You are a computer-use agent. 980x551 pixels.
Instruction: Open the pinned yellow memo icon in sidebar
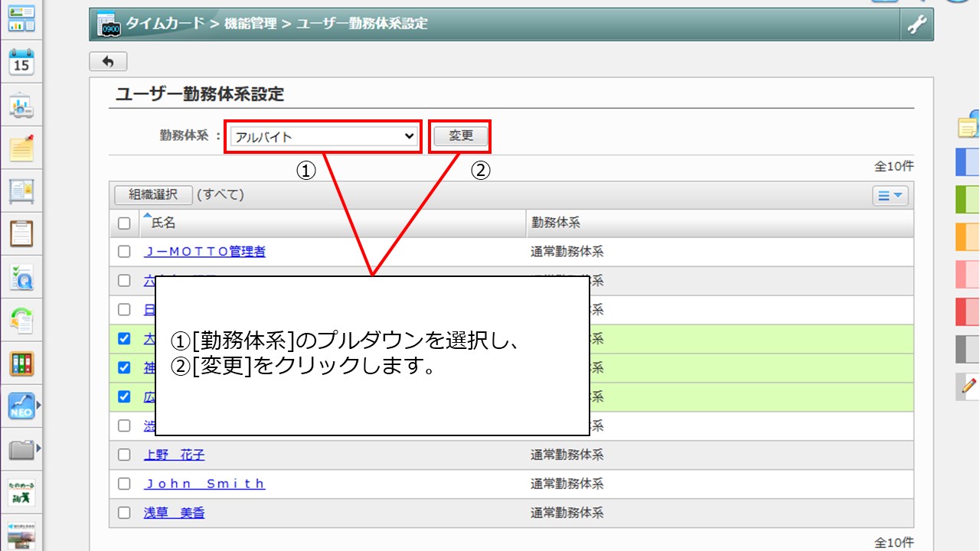(21, 148)
